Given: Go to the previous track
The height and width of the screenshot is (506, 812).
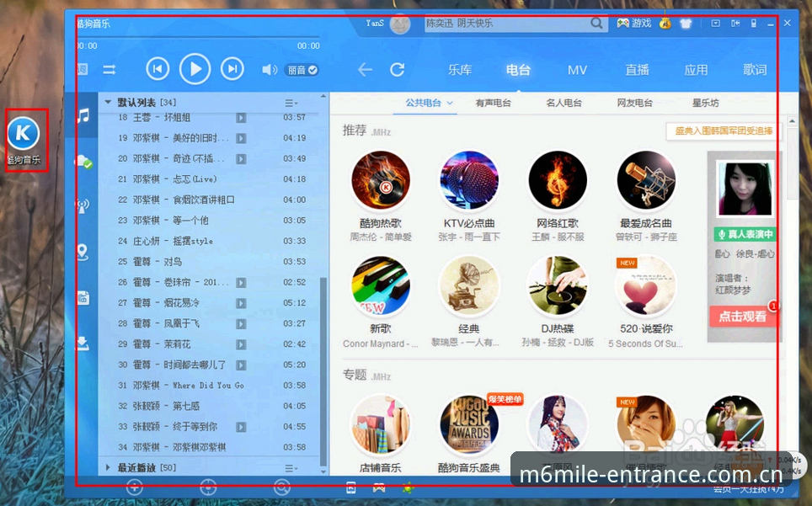Looking at the screenshot, I should (158, 69).
